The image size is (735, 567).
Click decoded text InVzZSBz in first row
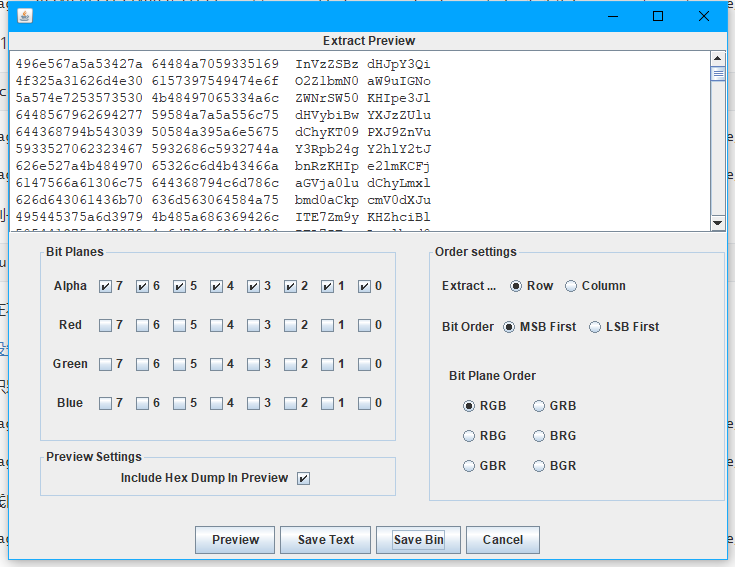point(326,64)
